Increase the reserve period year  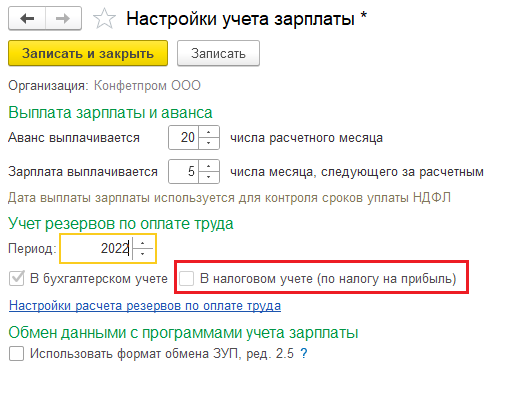click(x=142, y=243)
